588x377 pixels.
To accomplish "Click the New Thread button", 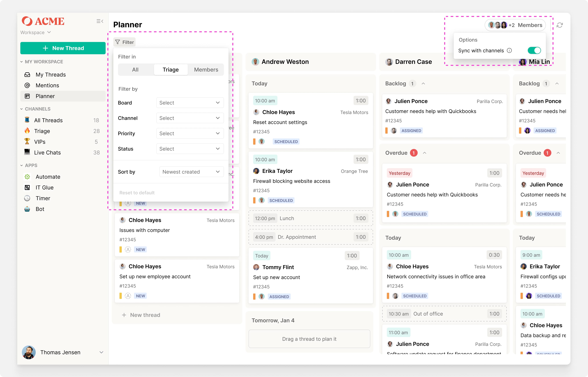I will [x=63, y=48].
